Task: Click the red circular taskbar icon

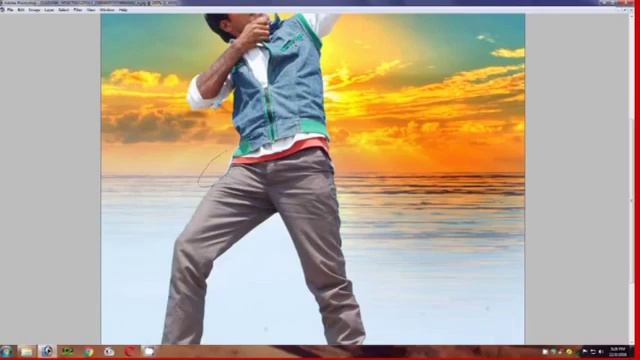Action: [x=129, y=351]
